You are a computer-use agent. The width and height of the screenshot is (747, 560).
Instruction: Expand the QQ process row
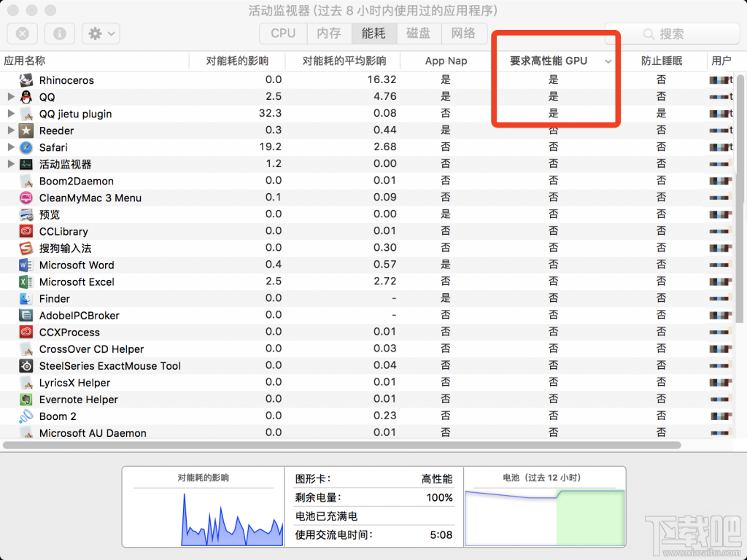(x=10, y=97)
